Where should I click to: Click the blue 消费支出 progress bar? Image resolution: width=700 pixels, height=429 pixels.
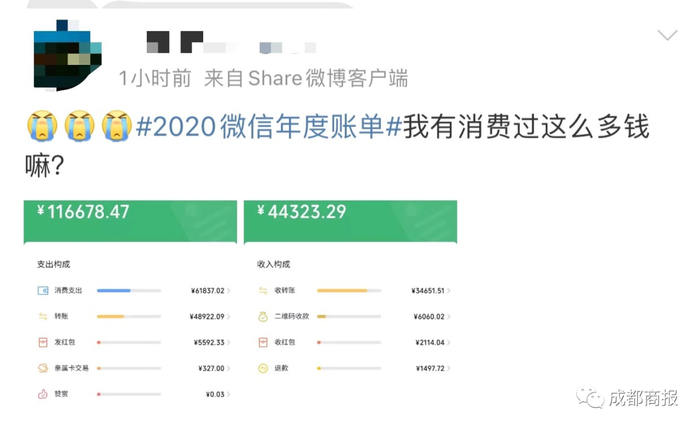(114, 291)
